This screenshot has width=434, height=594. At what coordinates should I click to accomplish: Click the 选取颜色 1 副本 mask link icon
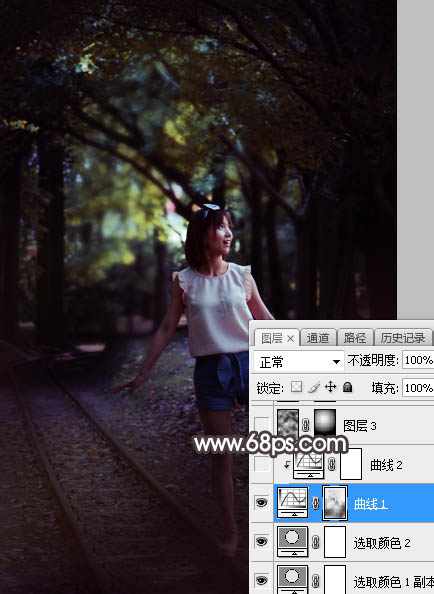(315, 581)
